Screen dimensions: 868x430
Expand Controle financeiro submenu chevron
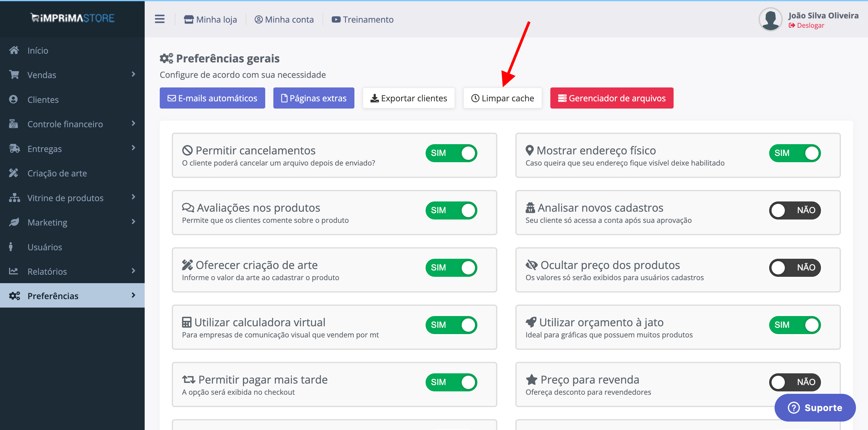tap(134, 123)
